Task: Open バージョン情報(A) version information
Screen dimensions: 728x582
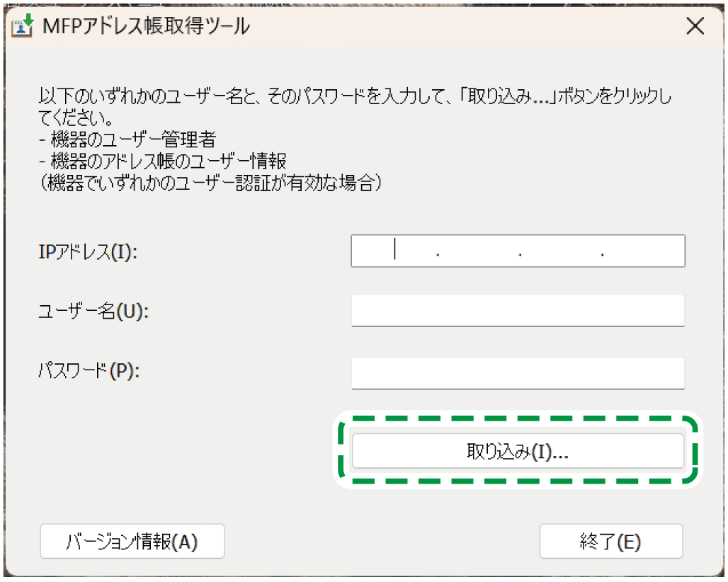Action: tap(132, 541)
